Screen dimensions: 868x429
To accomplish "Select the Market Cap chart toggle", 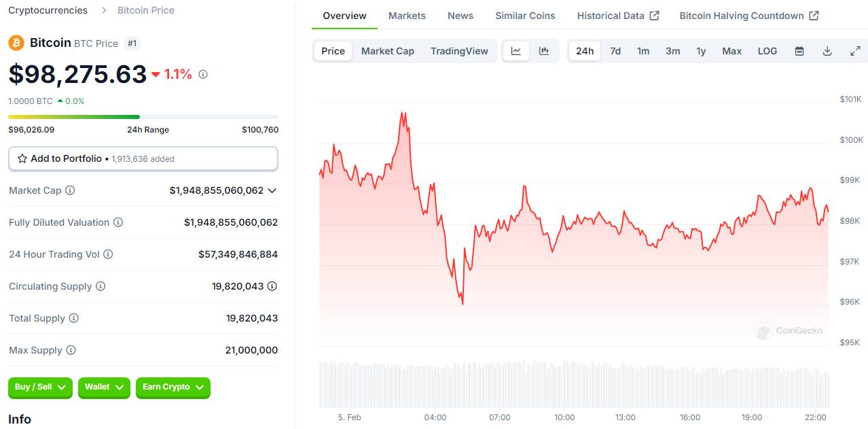I will [x=388, y=51].
